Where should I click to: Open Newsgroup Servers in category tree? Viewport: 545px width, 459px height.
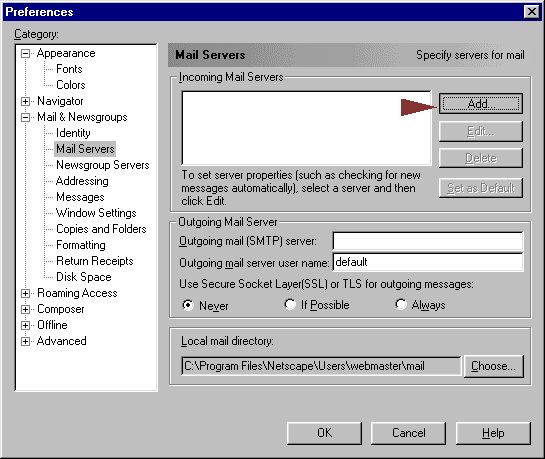[x=103, y=165]
